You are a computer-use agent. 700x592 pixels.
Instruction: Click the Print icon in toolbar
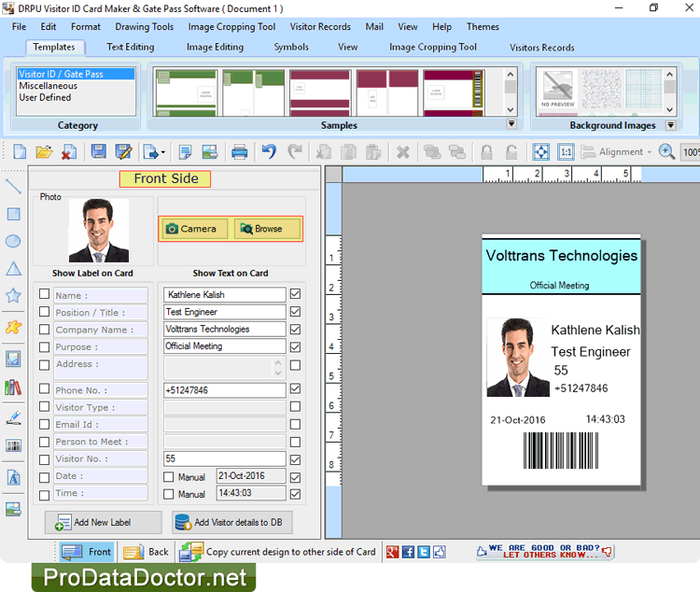pos(240,152)
